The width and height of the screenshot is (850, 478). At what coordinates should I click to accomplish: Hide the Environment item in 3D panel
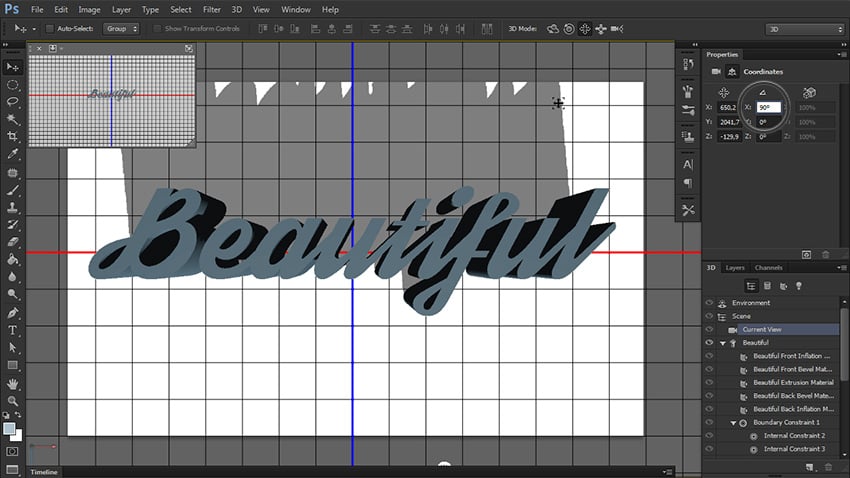709,302
